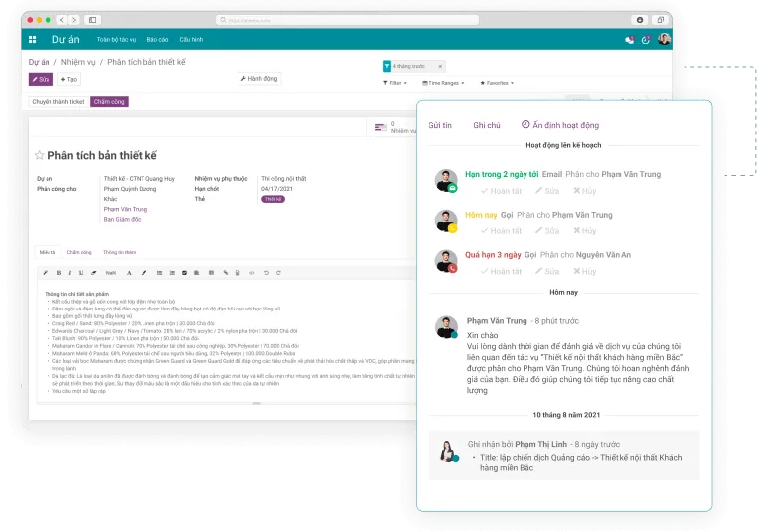
Task: Open the activities clock icon in top bar
Action: (x=646, y=40)
